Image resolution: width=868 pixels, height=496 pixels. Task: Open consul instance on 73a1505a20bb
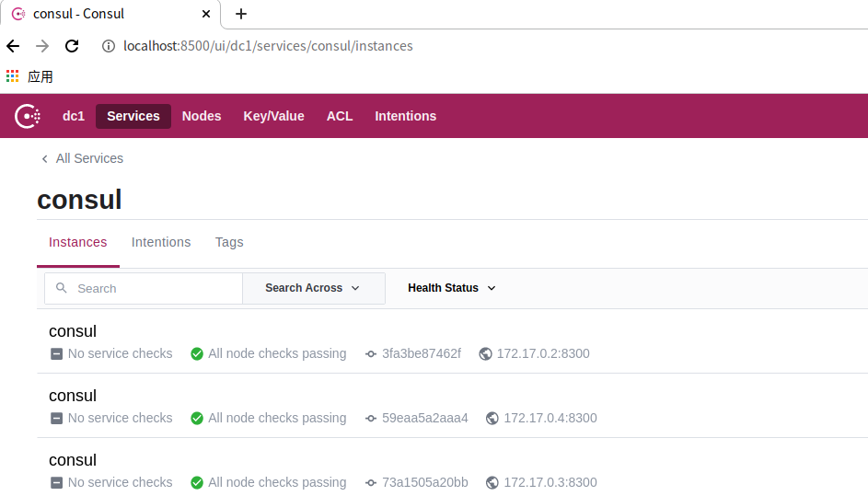coord(73,460)
